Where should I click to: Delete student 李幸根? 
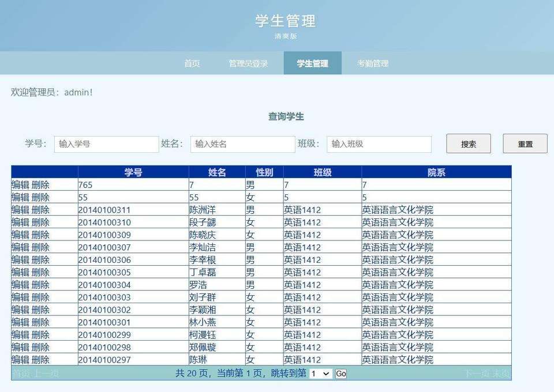pyautogui.click(x=40, y=260)
